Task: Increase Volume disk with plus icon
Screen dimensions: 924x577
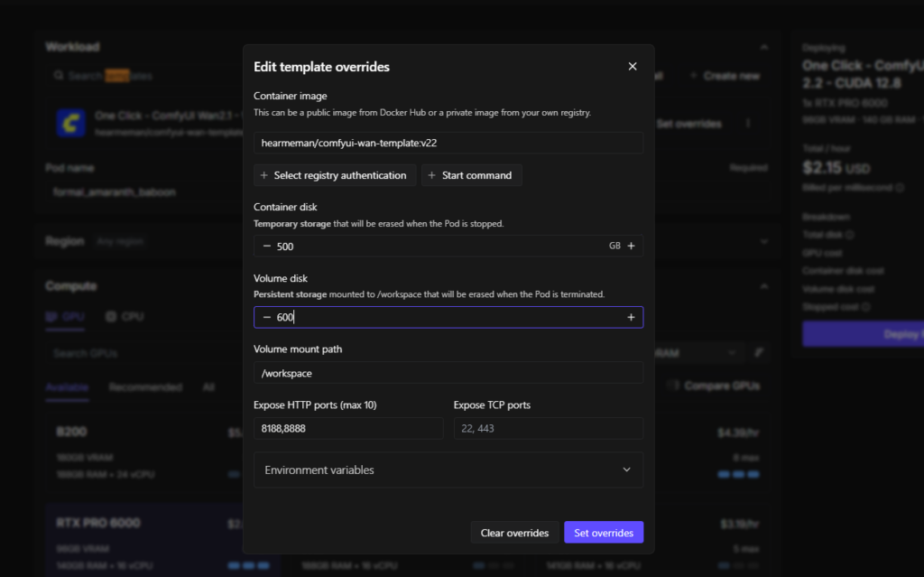Action: click(631, 318)
